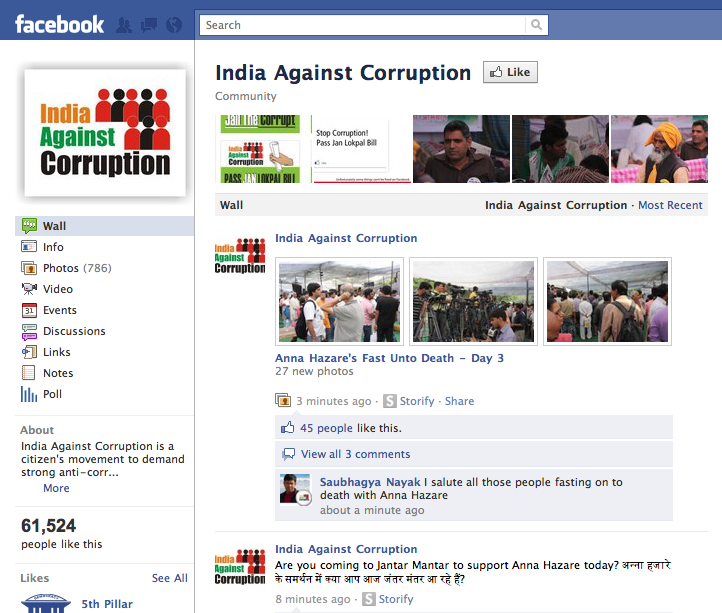Open Anna Hazare's Fast Unto Death album
722x613 pixels.
(x=389, y=358)
